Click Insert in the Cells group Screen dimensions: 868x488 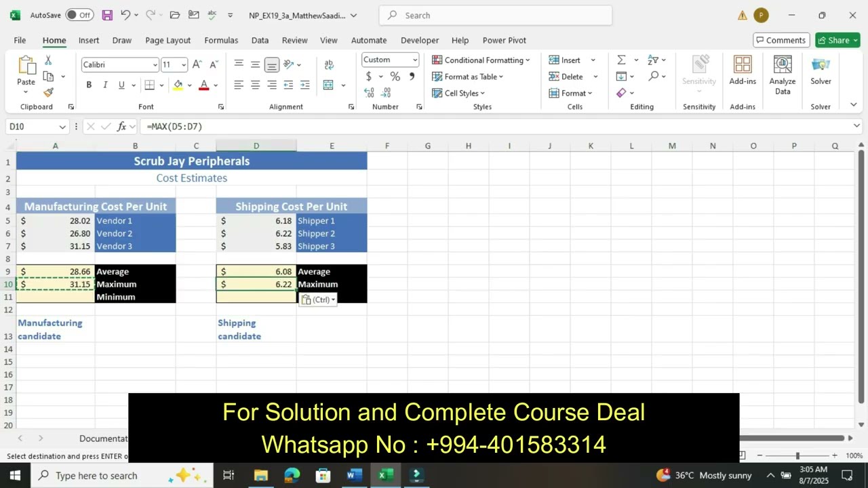(x=565, y=60)
